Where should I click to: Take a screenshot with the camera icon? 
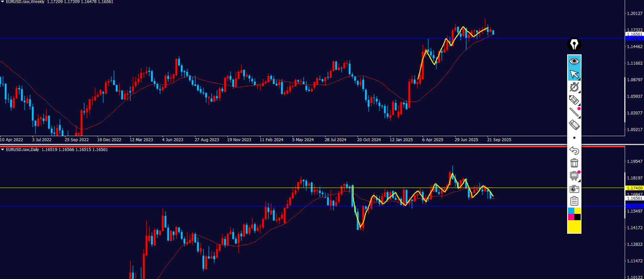[574, 189]
